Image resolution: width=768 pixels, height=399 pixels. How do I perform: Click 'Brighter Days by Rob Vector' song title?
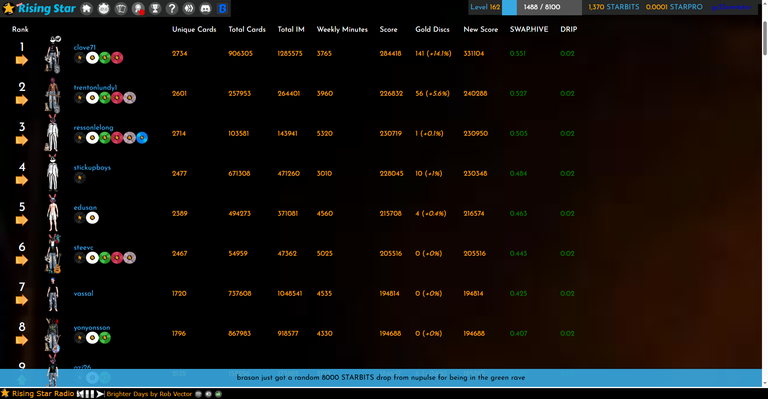(149, 394)
